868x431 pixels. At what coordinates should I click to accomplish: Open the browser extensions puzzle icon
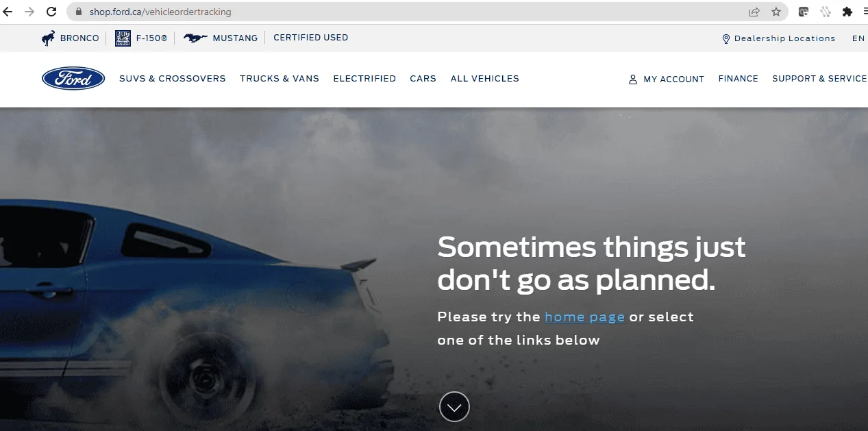(847, 12)
